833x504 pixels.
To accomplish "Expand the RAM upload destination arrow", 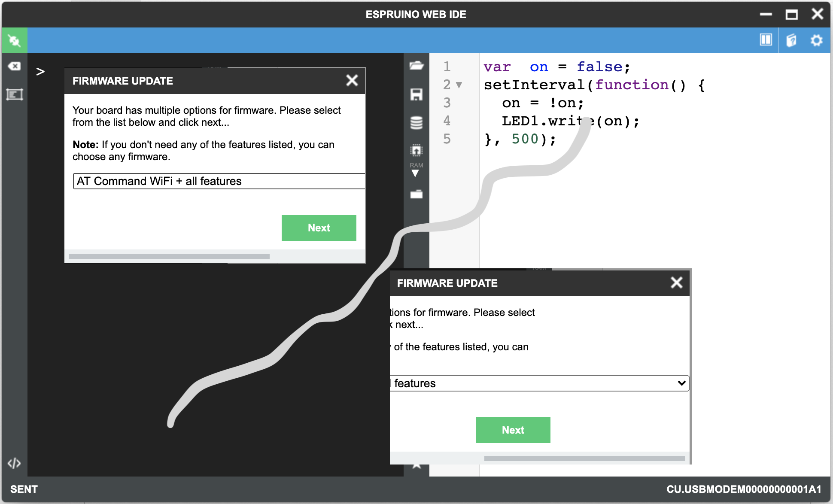I will [x=415, y=173].
